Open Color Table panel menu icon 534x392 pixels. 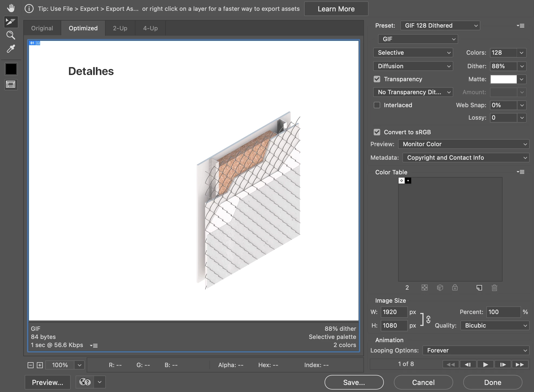click(520, 172)
